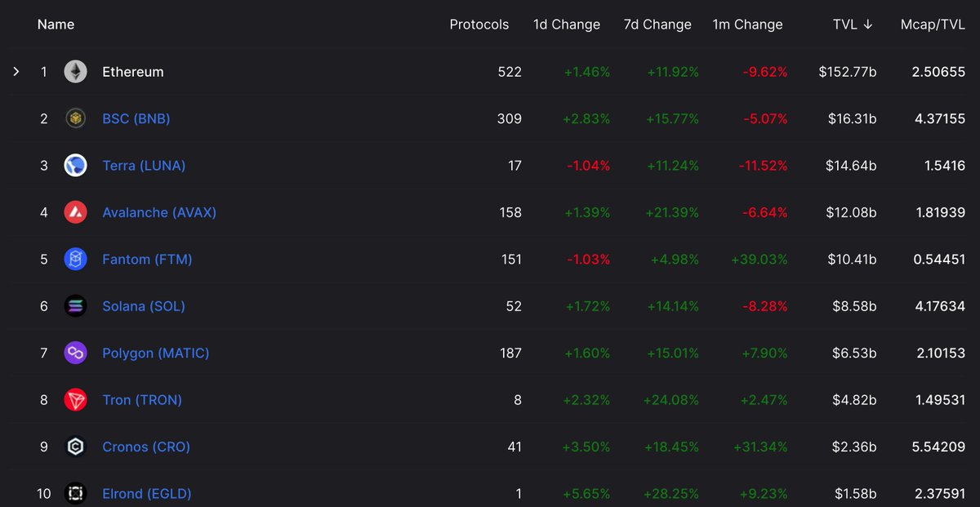980x507 pixels.
Task: Click the Ethereum chain logo icon
Action: pyautogui.click(x=76, y=72)
